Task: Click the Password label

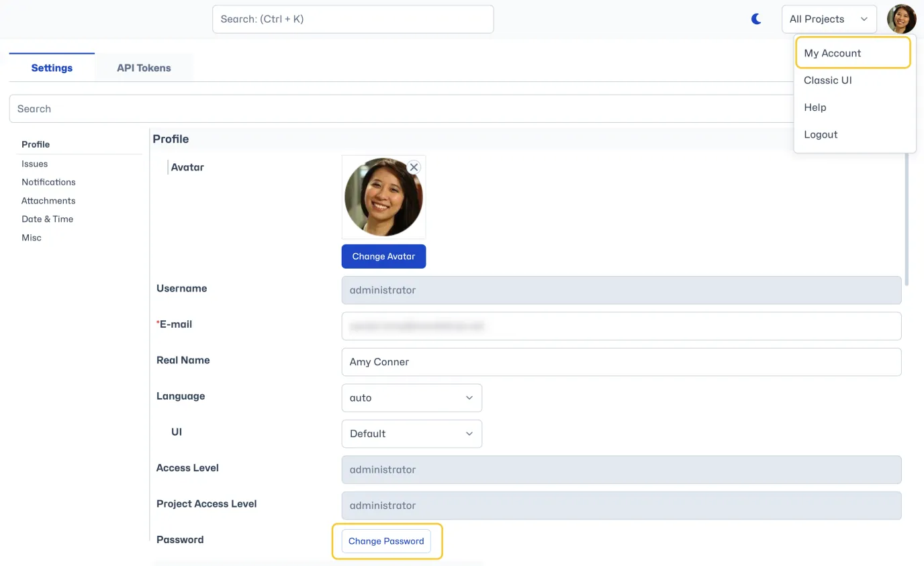Action: click(180, 540)
